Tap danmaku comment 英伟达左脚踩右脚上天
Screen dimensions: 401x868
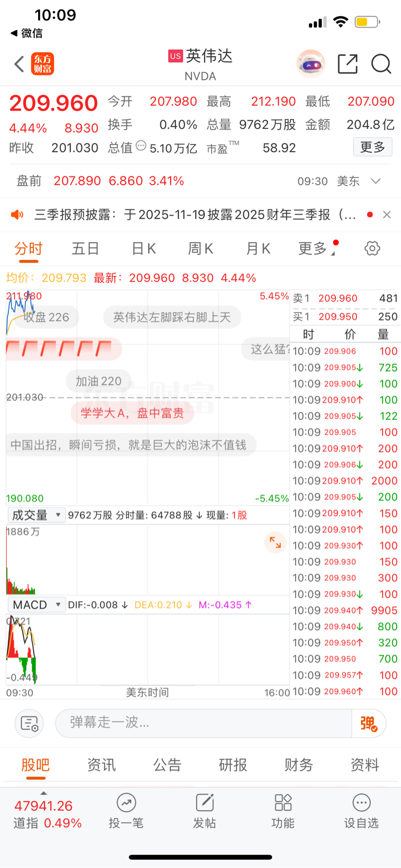pyautogui.click(x=172, y=317)
